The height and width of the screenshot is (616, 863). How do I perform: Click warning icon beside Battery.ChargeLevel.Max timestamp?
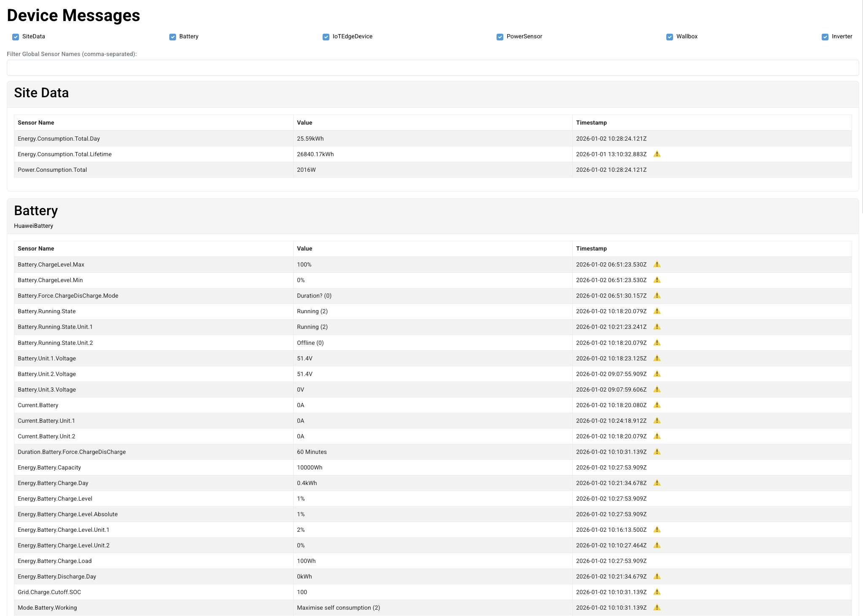[657, 264]
